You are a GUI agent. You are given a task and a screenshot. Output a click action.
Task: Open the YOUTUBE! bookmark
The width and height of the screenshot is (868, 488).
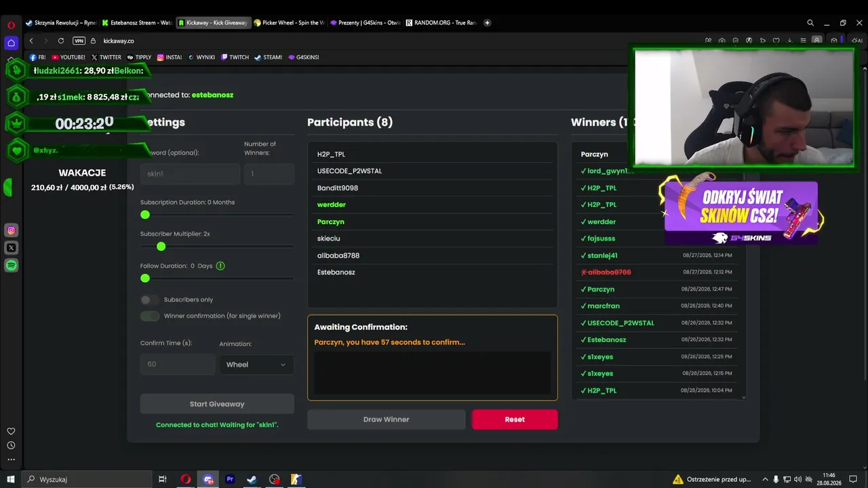[x=68, y=58]
